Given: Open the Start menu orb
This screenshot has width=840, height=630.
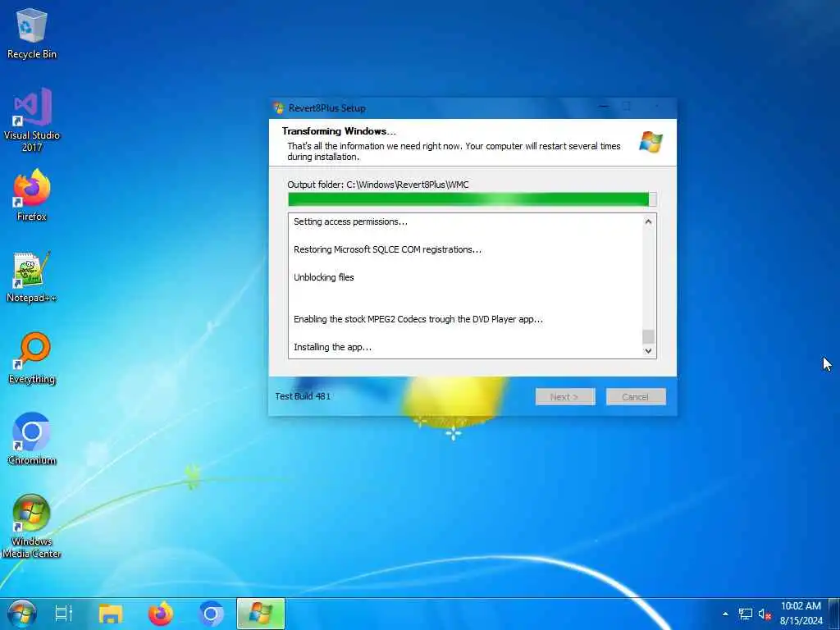Looking at the screenshot, I should (x=22, y=614).
